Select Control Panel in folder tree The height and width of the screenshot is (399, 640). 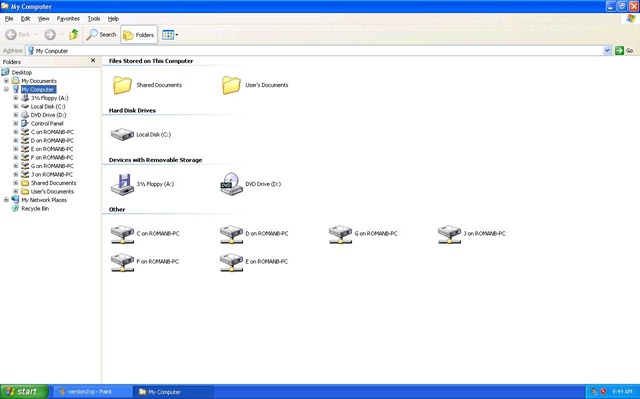click(47, 123)
